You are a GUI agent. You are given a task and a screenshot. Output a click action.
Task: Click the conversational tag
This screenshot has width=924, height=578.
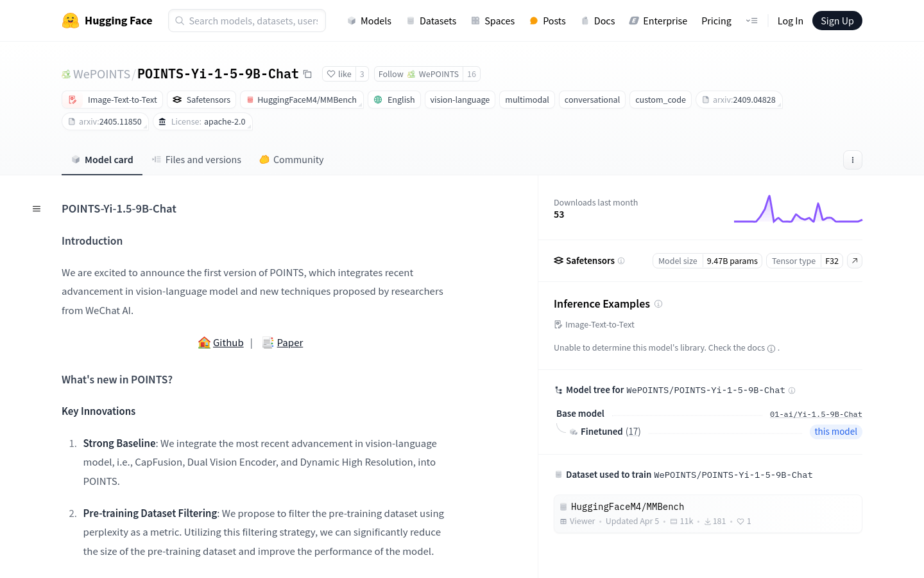pyautogui.click(x=592, y=100)
